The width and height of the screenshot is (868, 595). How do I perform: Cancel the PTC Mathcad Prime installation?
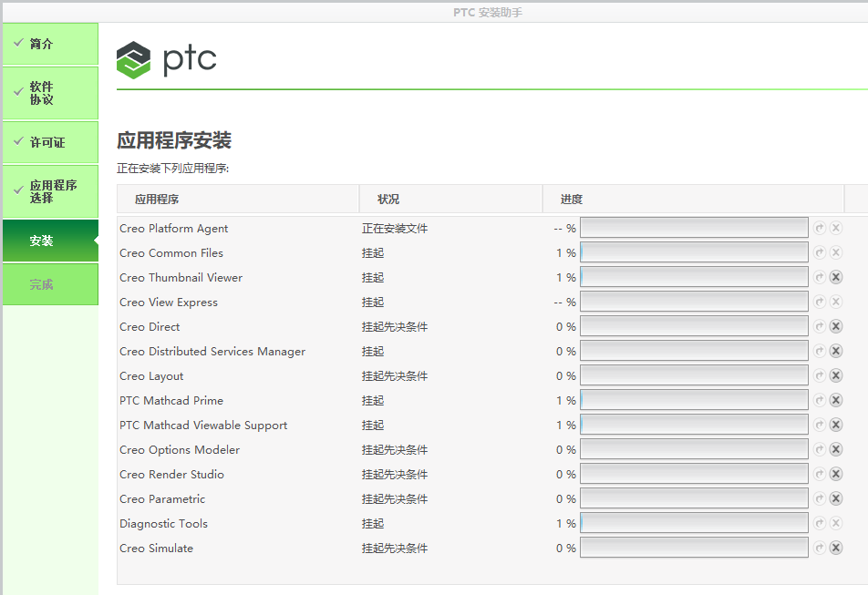point(836,400)
